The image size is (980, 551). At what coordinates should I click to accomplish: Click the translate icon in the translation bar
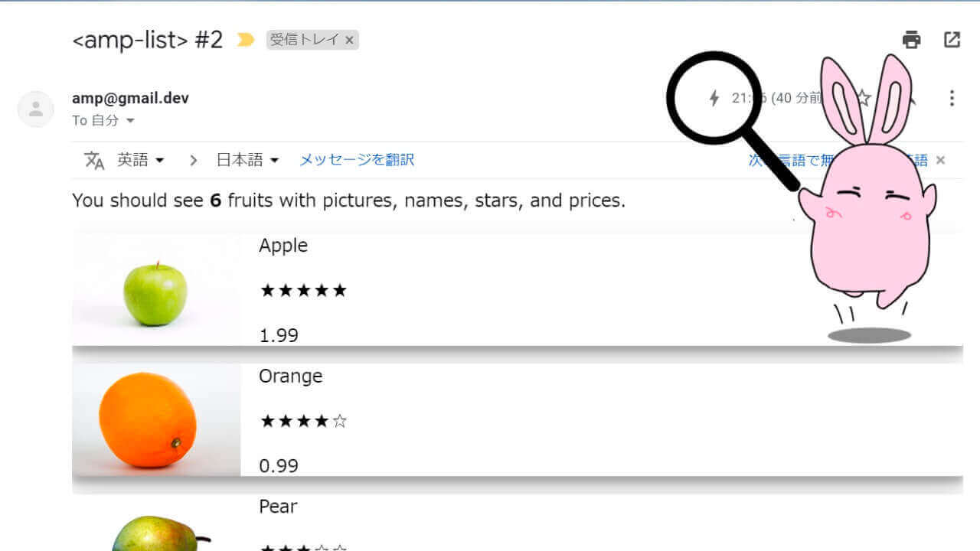[x=94, y=160]
